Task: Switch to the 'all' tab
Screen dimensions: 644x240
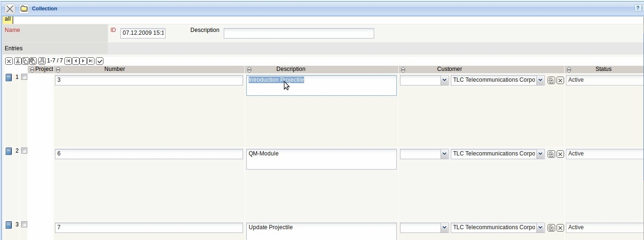Action: [x=8, y=19]
